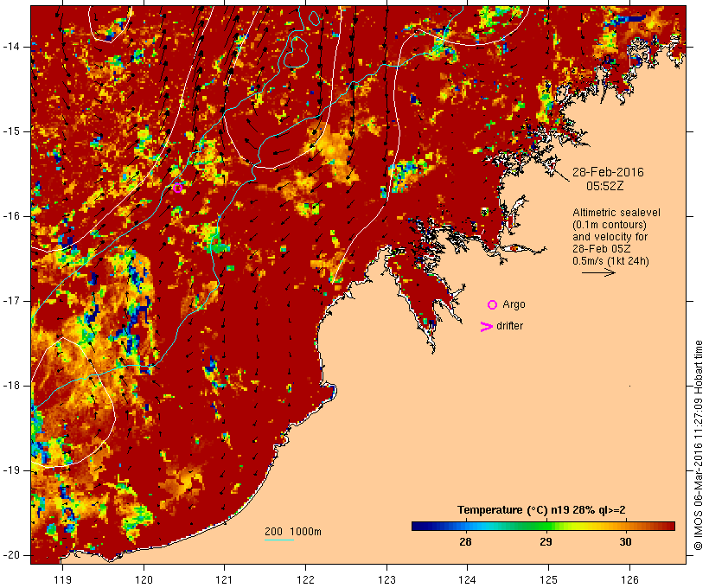The height and width of the screenshot is (588, 709).
Task: Click the '-16' latitude axis label
Action: (x=10, y=216)
